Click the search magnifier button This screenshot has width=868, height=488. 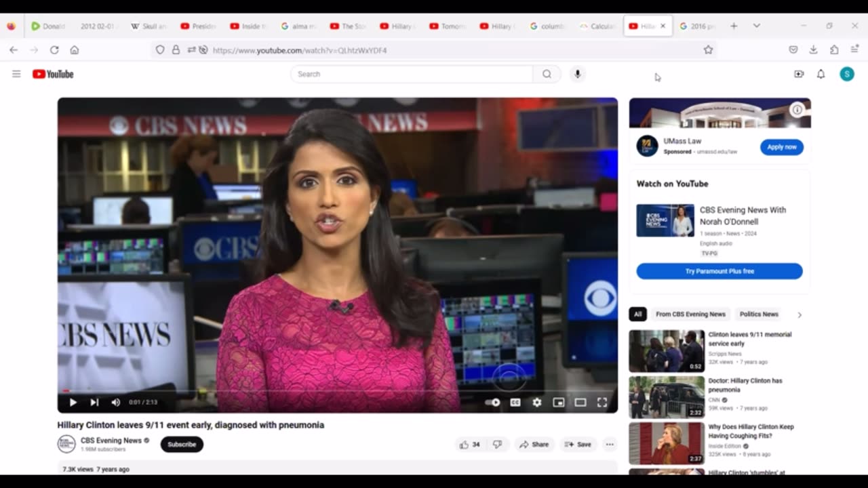tap(547, 74)
